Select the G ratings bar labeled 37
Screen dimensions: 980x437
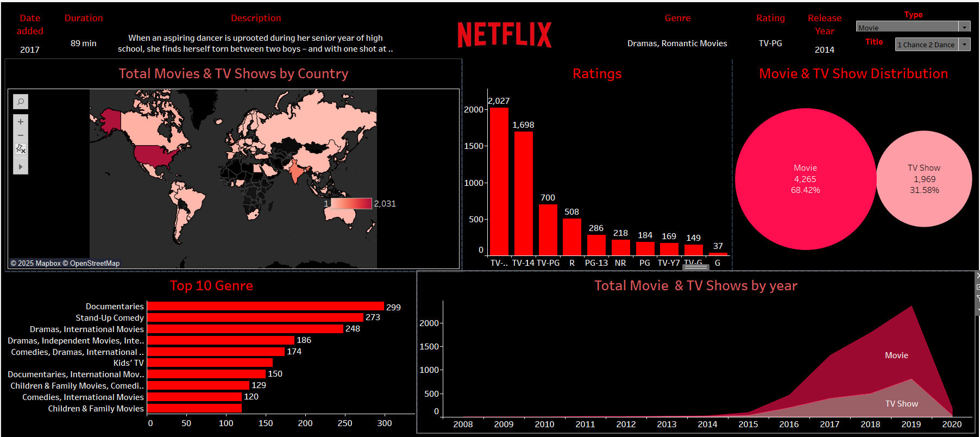[x=718, y=254]
